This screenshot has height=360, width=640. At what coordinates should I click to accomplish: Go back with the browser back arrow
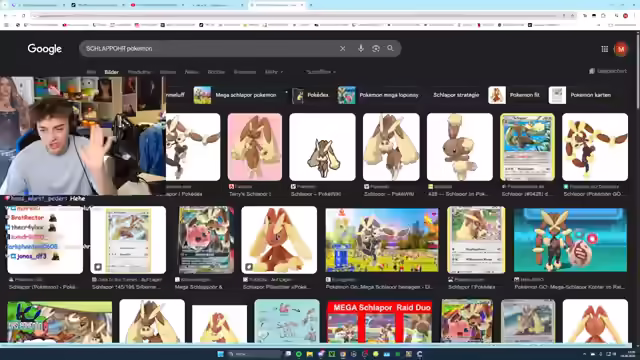click(5, 16)
